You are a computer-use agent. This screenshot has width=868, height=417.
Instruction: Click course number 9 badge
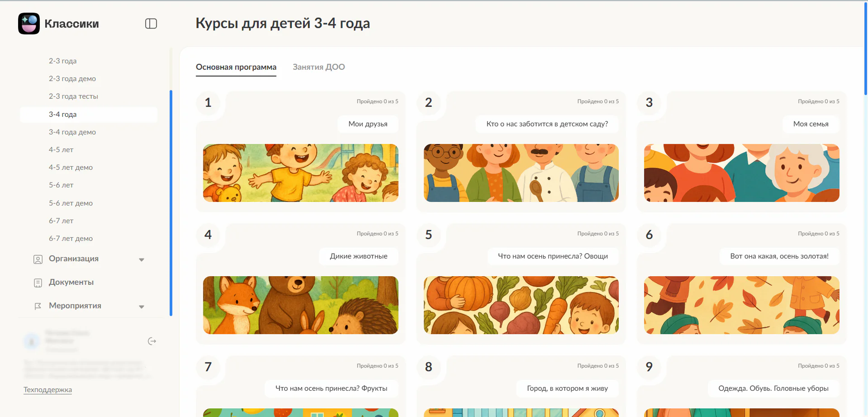(649, 367)
